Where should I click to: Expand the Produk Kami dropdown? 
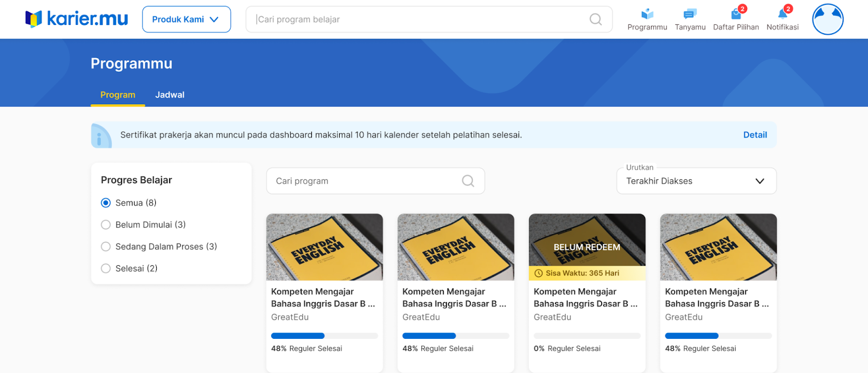186,20
